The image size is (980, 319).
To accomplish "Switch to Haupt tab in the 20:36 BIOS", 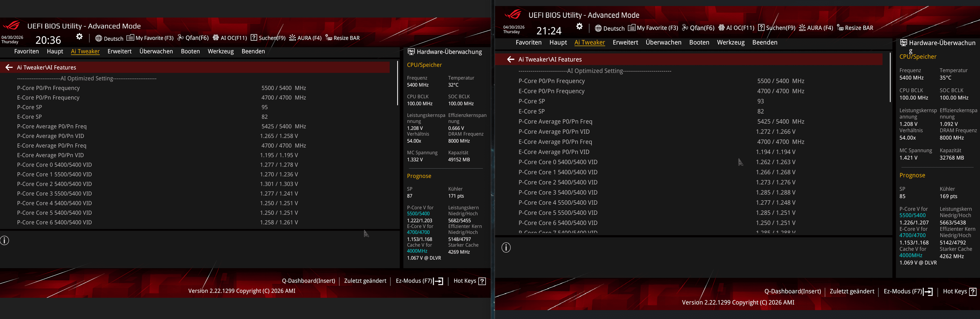I will tap(55, 51).
